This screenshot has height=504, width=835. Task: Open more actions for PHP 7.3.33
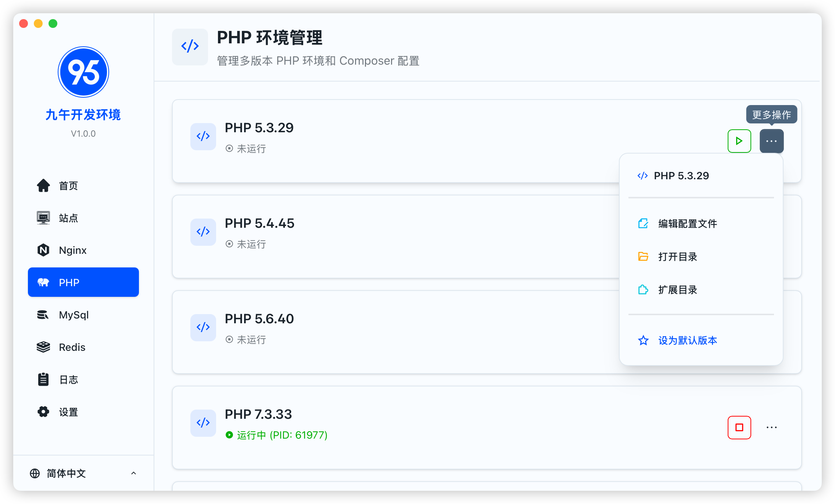(x=771, y=427)
